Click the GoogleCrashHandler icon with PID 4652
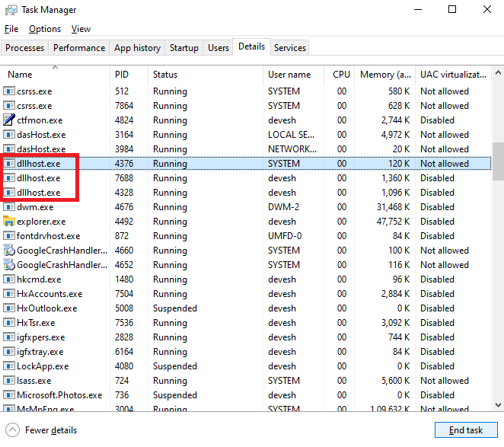The image size is (504, 447). click(9, 265)
